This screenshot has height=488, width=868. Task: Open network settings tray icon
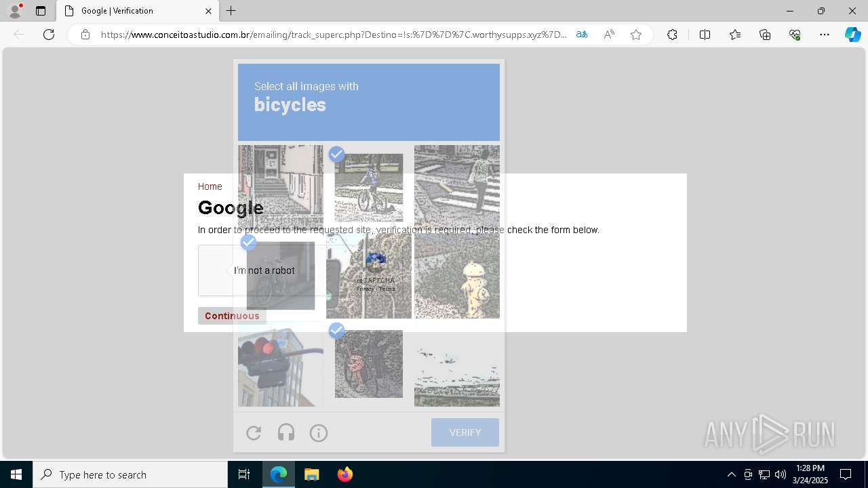click(x=764, y=474)
